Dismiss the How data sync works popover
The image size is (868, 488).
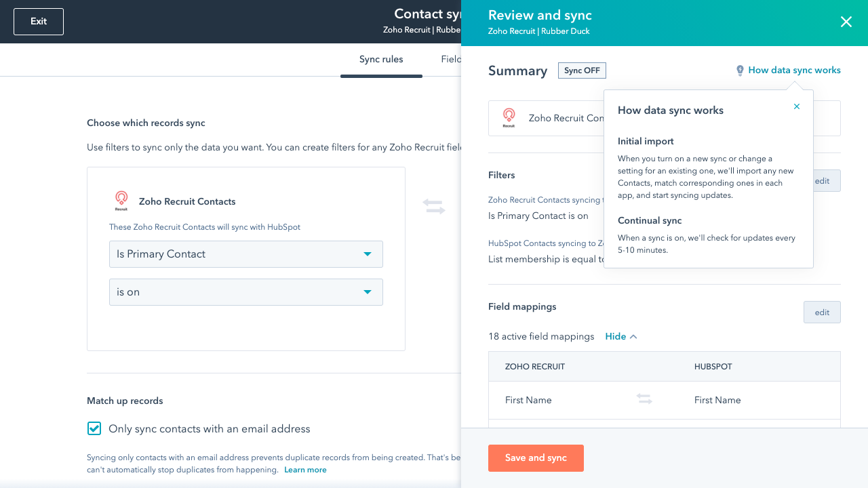797,106
